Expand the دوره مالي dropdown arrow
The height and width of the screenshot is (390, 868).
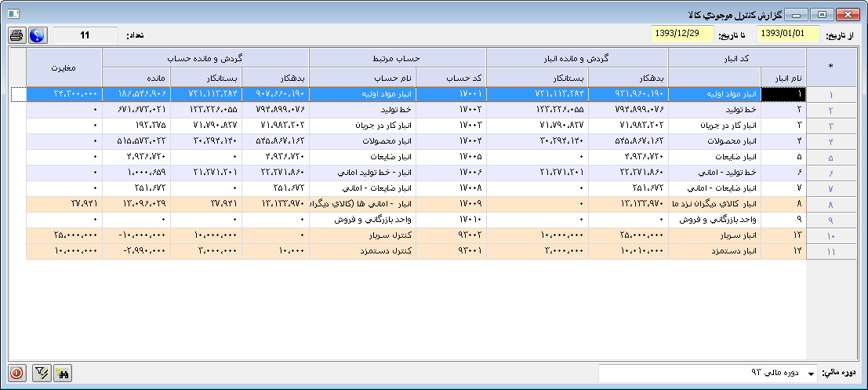[x=810, y=374]
